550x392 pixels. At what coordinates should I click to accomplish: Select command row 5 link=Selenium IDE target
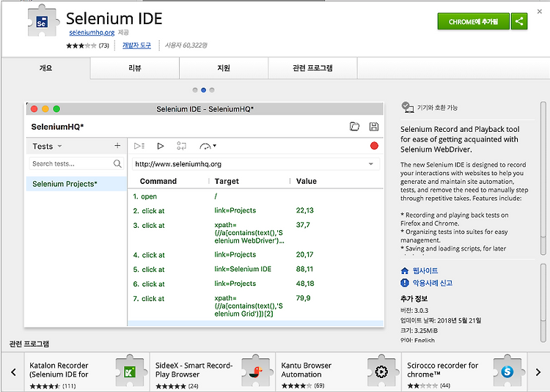point(243,269)
